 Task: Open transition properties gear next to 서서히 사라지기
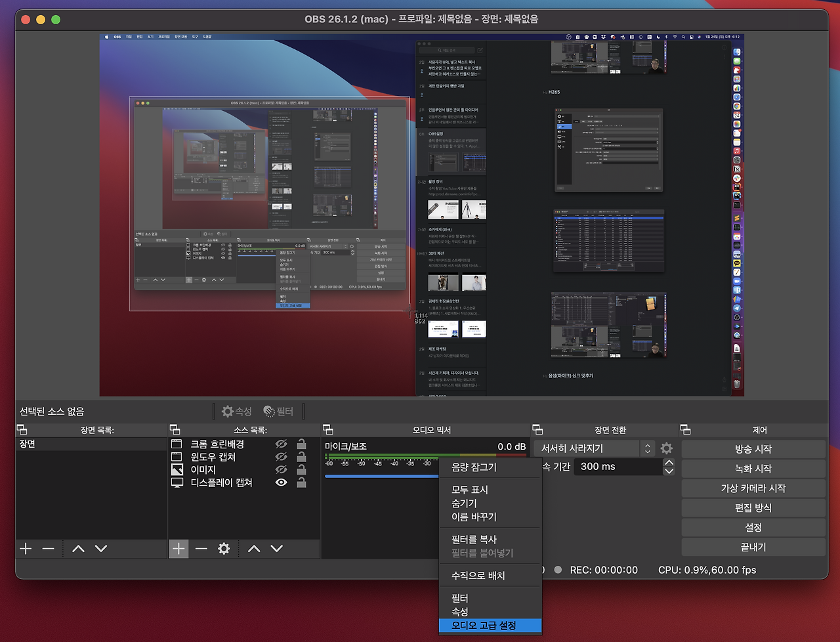point(667,448)
